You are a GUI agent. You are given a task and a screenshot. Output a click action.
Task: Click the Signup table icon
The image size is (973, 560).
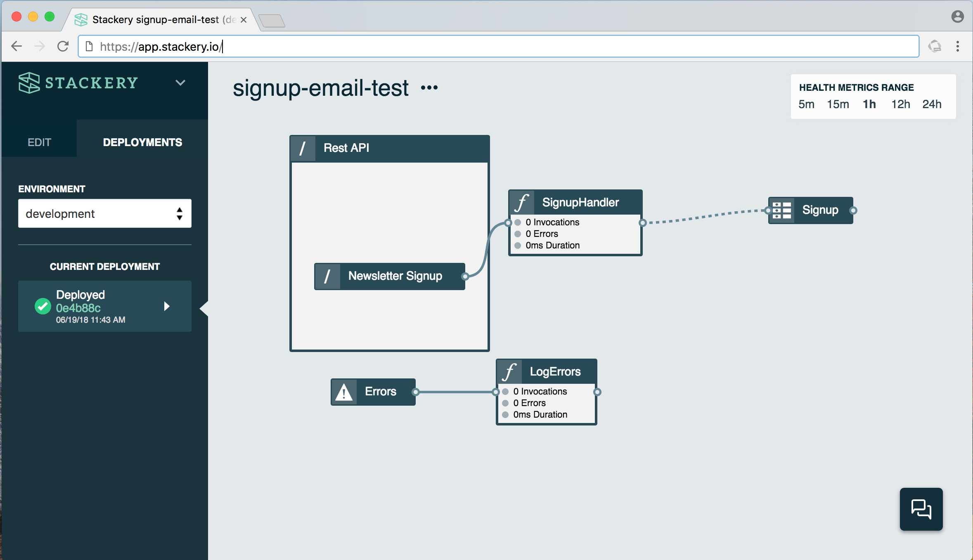782,210
